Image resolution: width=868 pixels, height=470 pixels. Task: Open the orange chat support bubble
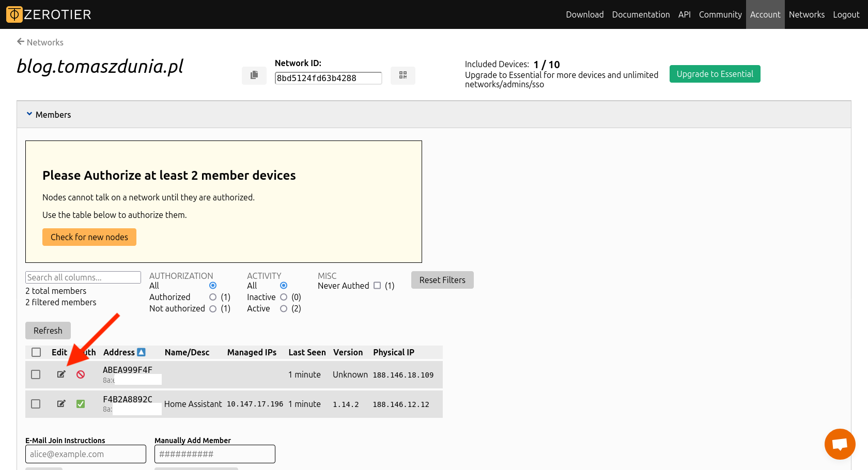tap(840, 444)
